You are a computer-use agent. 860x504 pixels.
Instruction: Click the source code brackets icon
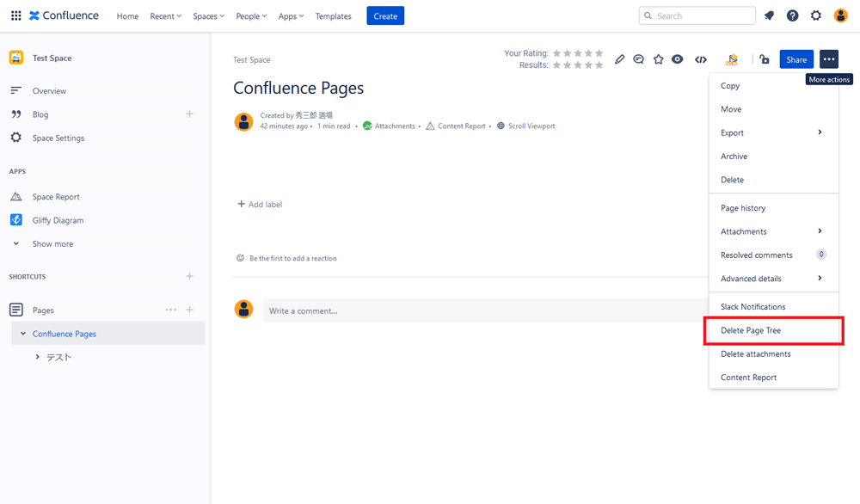701,59
